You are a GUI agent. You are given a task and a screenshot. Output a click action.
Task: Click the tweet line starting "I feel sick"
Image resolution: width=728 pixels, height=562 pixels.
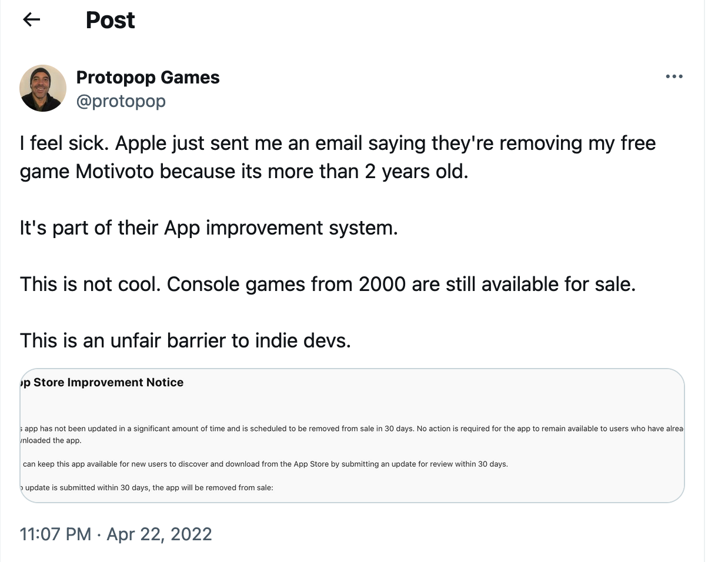338,143
